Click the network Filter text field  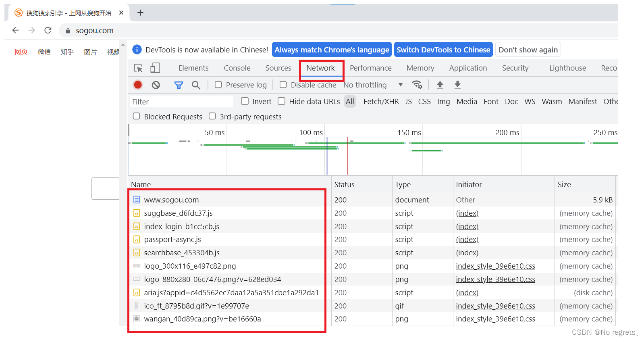click(x=181, y=102)
